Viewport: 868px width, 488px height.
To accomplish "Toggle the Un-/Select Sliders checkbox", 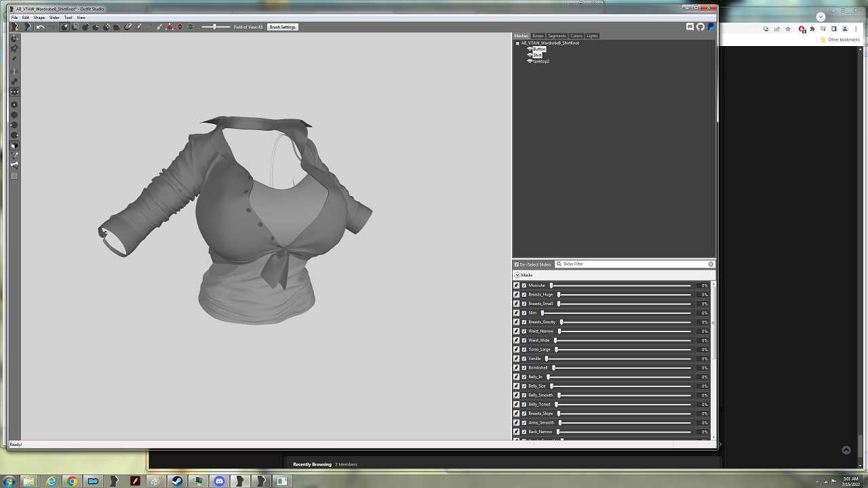I will pyautogui.click(x=517, y=264).
